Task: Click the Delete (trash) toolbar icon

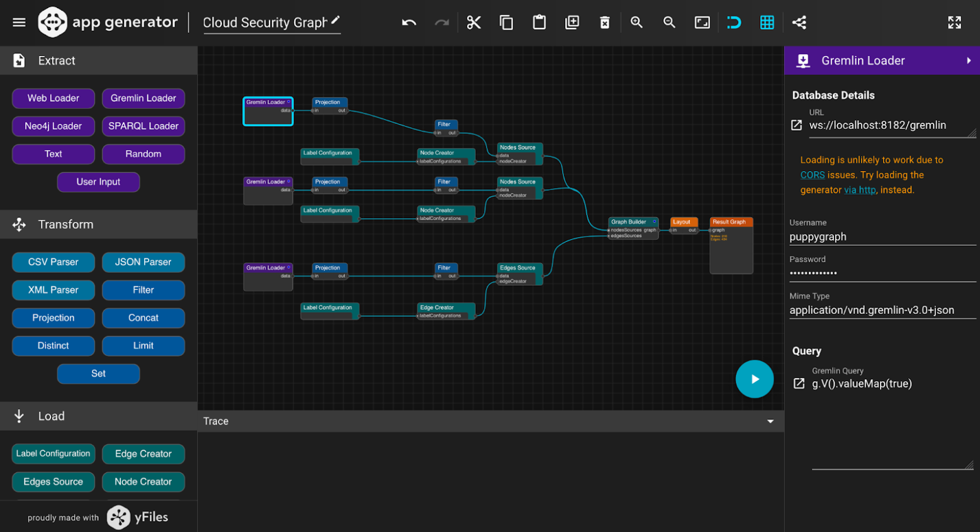Action: 605,22
